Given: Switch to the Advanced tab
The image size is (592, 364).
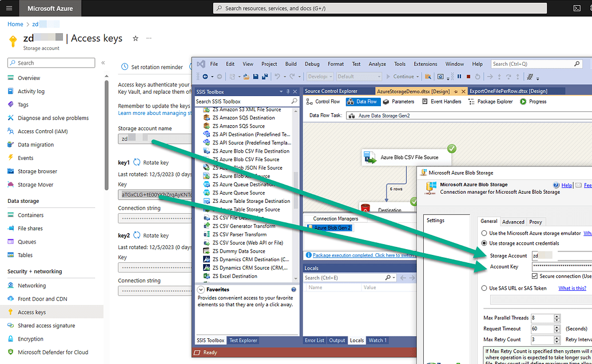Looking at the screenshot, I should tap(514, 221).
